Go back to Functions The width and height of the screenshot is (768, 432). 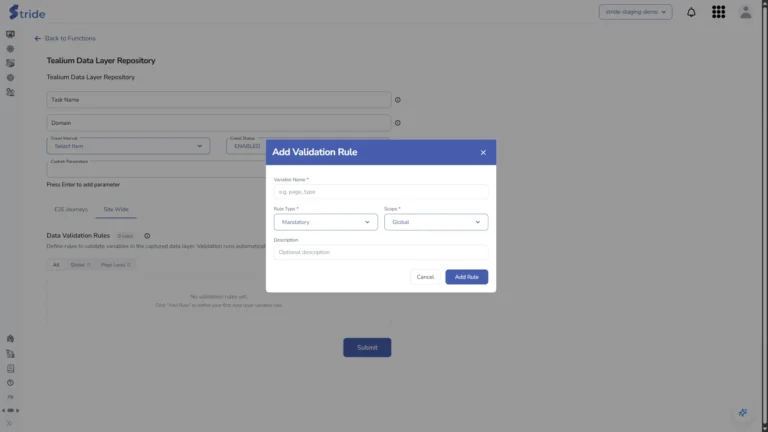(65, 38)
